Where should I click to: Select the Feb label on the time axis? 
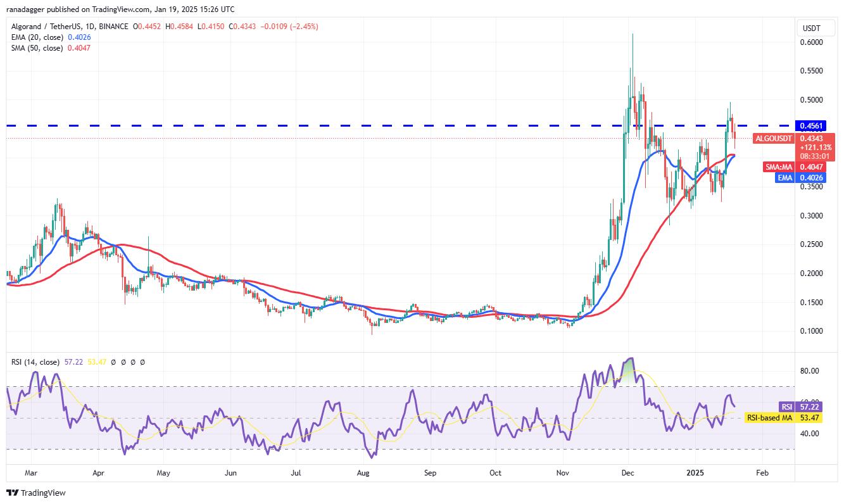click(x=762, y=472)
